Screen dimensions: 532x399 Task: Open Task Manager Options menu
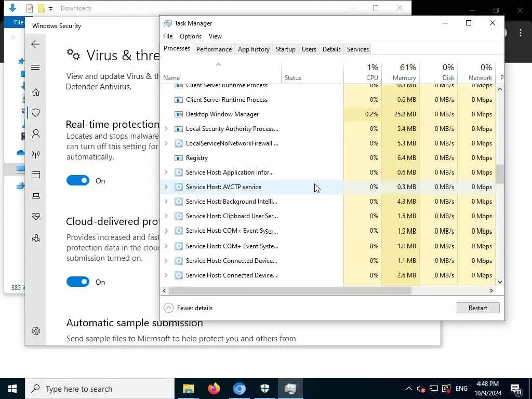pos(191,36)
